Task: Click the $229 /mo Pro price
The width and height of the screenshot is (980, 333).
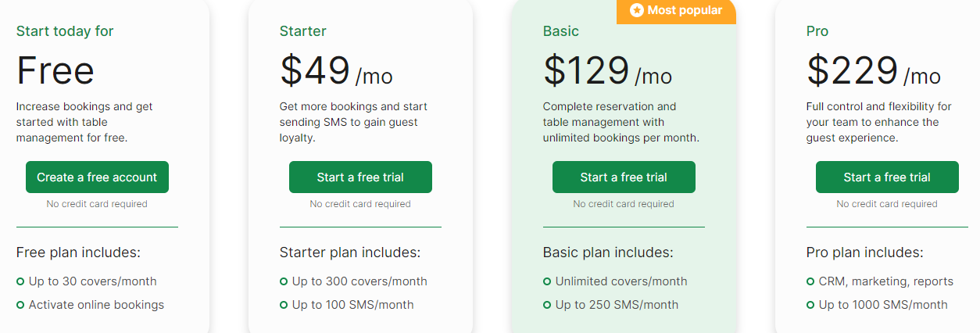Action: pyautogui.click(x=874, y=71)
